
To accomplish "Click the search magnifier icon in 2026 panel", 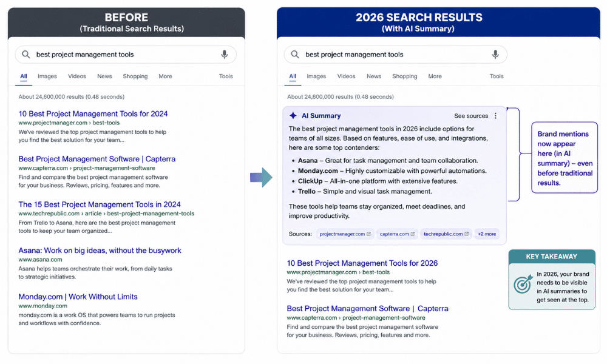I will click(295, 55).
